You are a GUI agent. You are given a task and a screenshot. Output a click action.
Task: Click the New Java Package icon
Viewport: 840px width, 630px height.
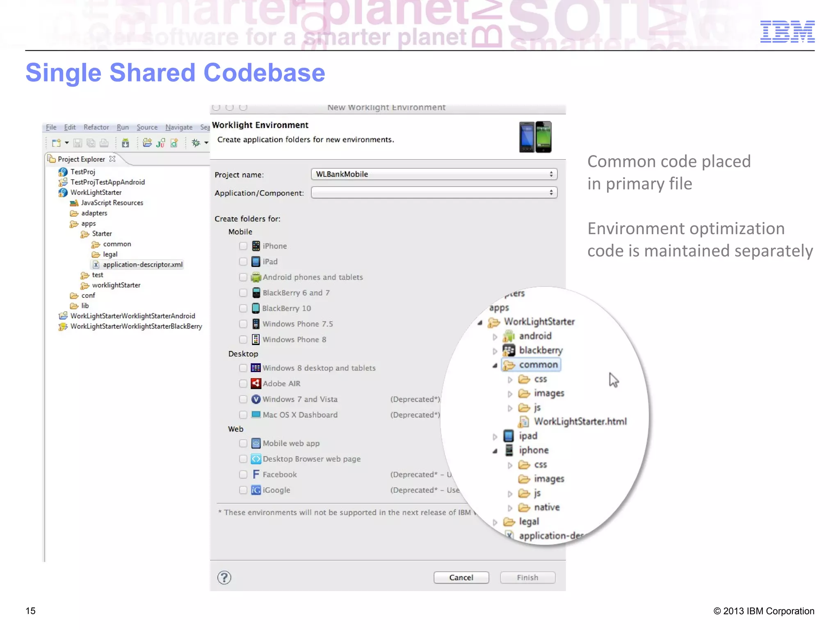(x=147, y=143)
